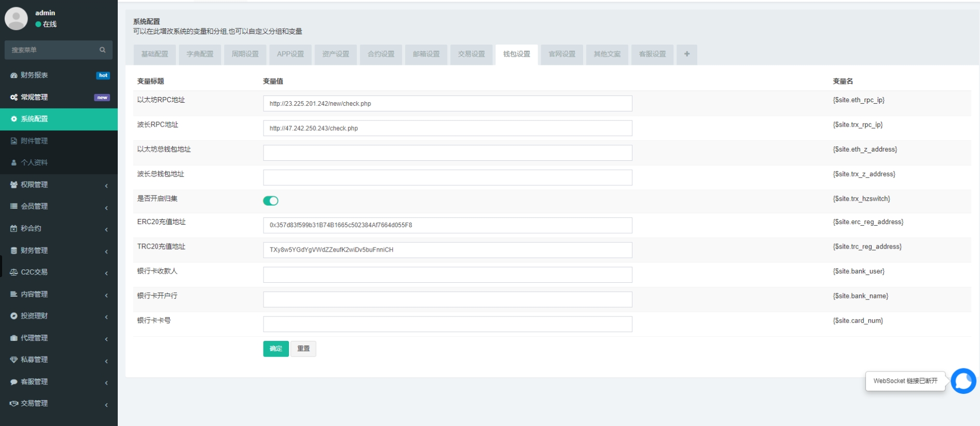Click the 个人资料 user icon
980x426 pixels.
pyautogui.click(x=14, y=162)
